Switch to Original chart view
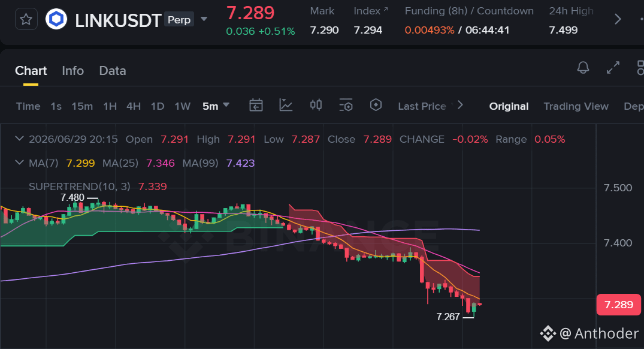Viewport: 644px width, 349px height. tap(509, 106)
